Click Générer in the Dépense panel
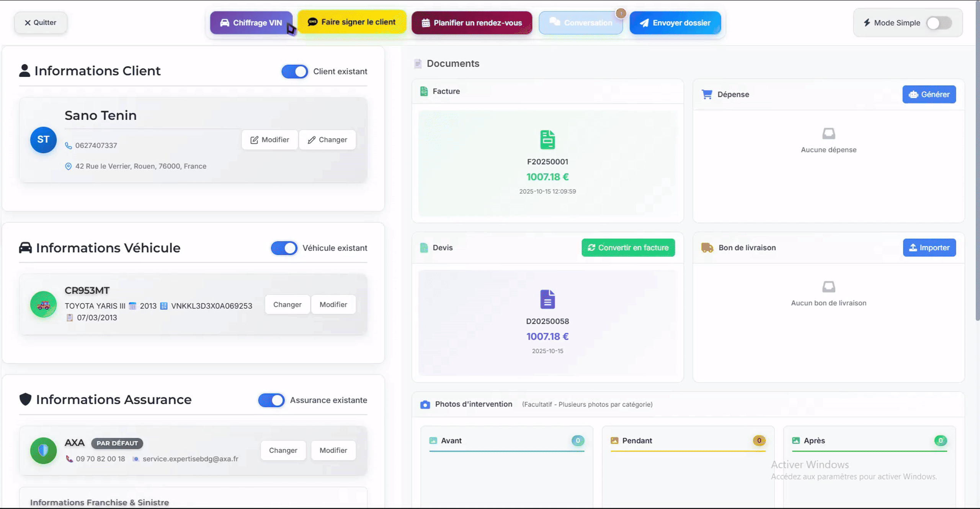The height and width of the screenshot is (509, 980). (x=929, y=95)
